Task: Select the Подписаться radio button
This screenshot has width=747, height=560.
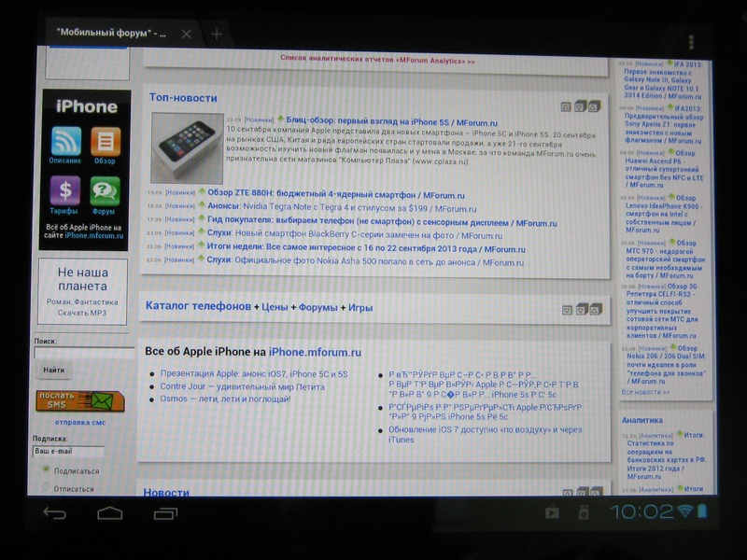Action: 46,469
